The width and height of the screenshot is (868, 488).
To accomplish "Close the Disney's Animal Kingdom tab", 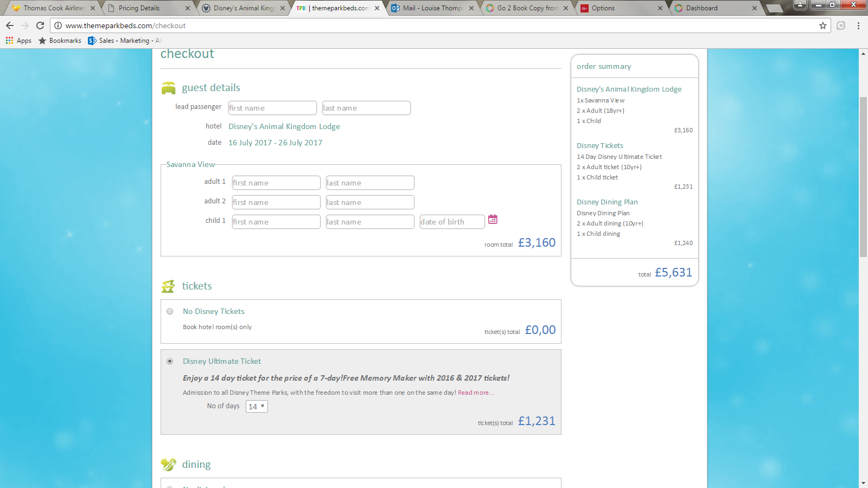I will click(x=283, y=8).
